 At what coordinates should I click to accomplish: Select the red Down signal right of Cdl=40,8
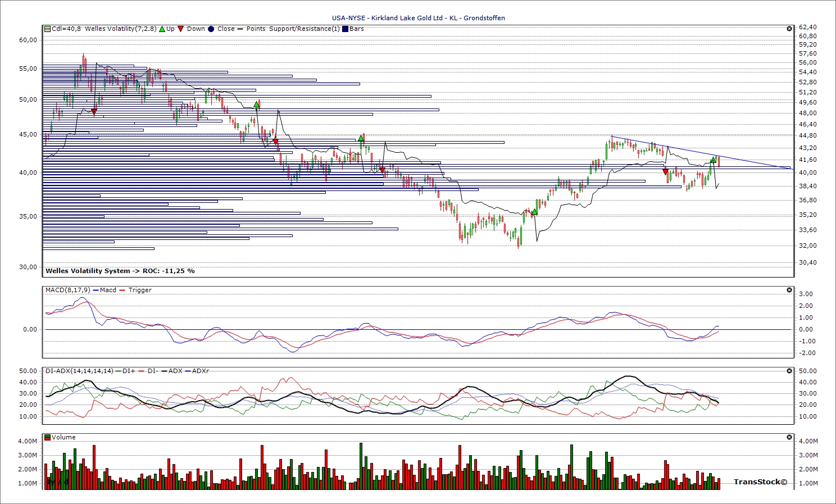click(x=94, y=112)
